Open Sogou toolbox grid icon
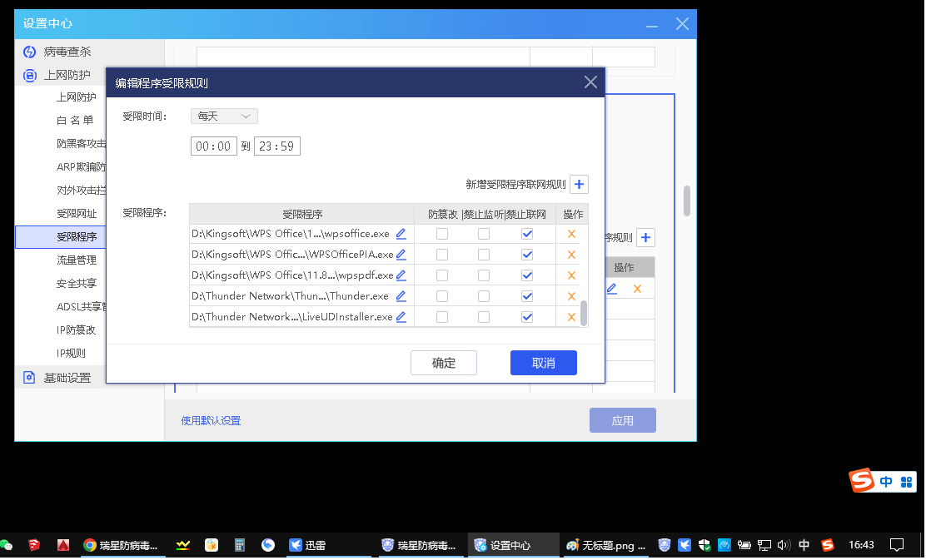The height and width of the screenshot is (560, 926). (x=907, y=482)
